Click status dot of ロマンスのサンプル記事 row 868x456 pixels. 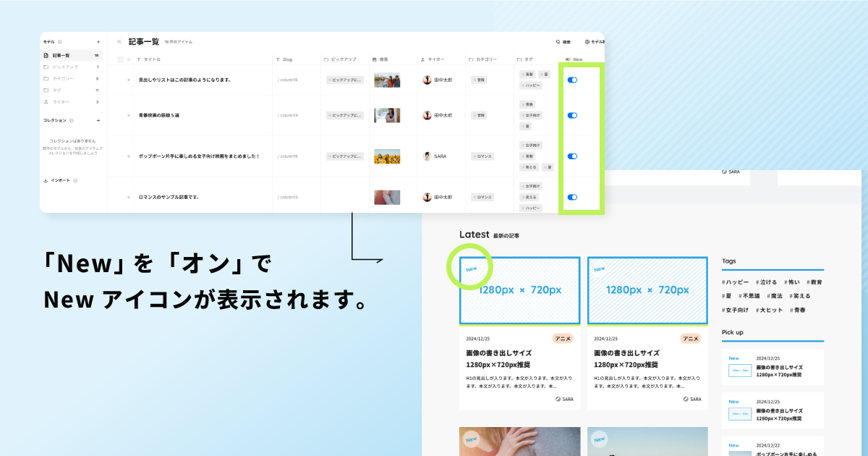[129, 197]
